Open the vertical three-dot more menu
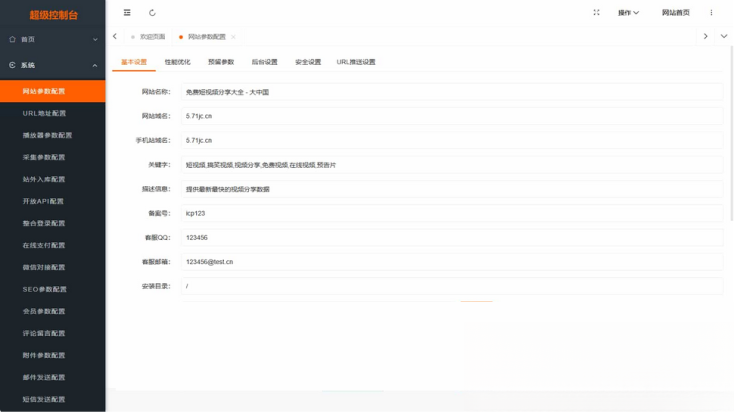The image size is (746, 412). [x=711, y=13]
